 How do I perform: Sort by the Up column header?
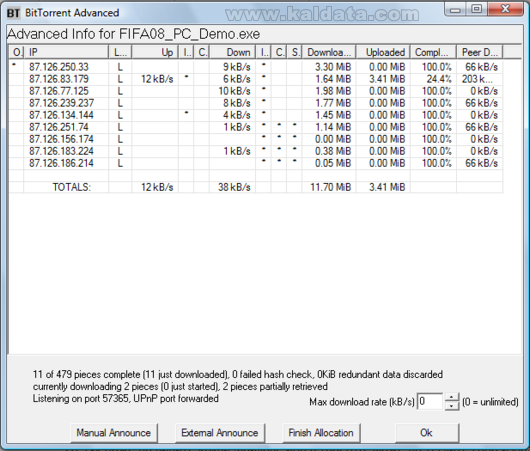tap(155, 52)
